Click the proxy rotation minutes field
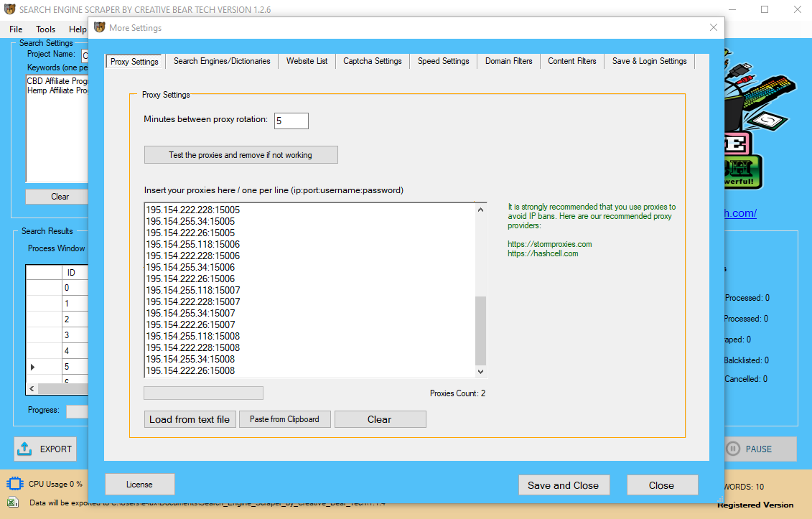The height and width of the screenshot is (519, 812). click(x=291, y=121)
